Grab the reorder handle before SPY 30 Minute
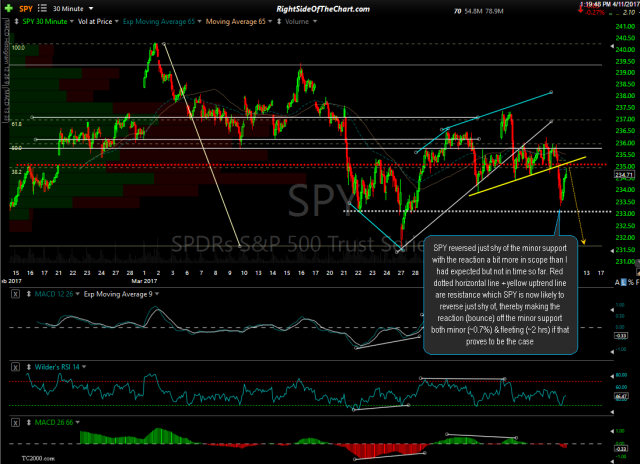Viewport: 640px width, 464px height. tap(16, 22)
